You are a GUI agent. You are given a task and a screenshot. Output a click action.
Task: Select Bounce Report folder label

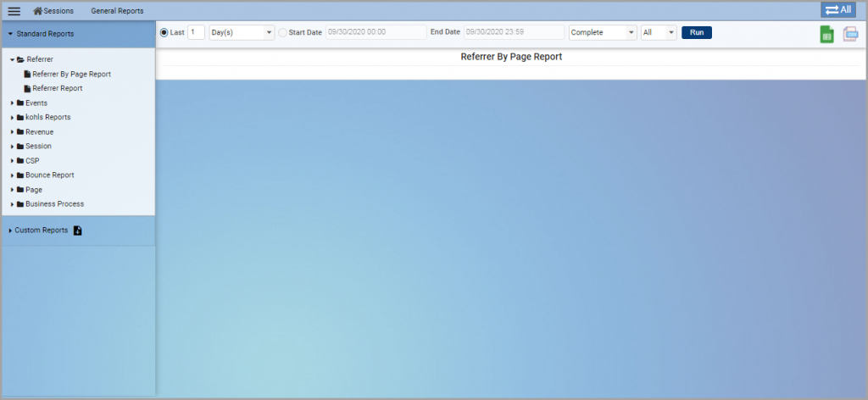(50, 175)
